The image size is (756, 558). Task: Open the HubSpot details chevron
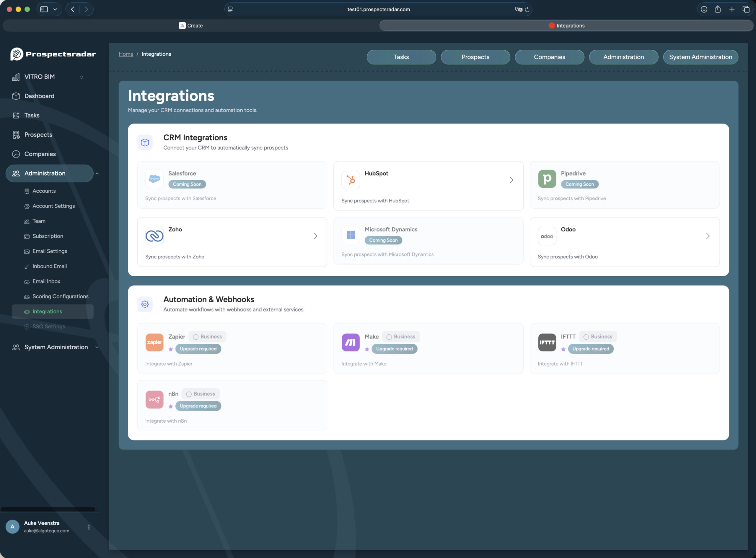(x=511, y=180)
